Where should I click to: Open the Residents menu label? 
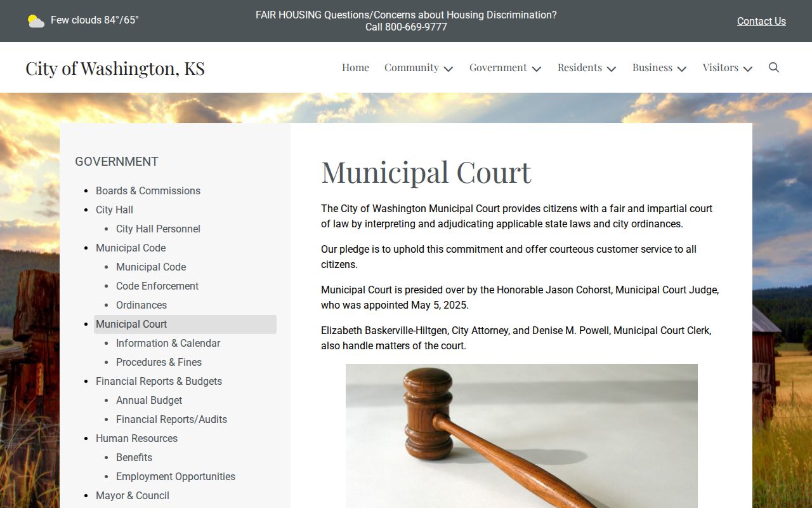[x=580, y=67]
